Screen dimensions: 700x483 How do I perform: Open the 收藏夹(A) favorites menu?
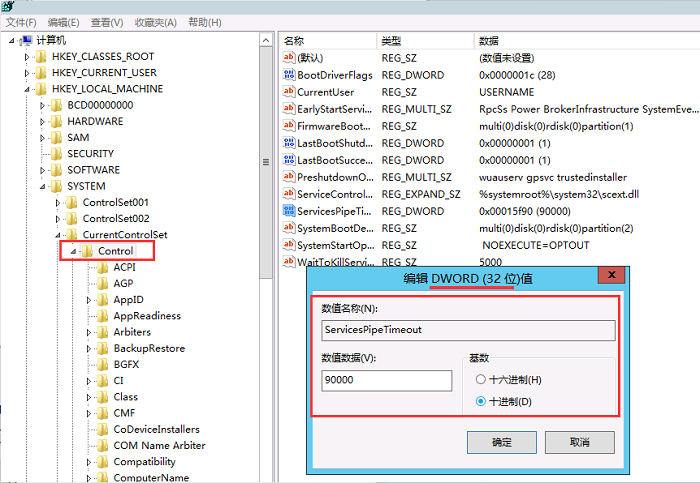pos(157,22)
